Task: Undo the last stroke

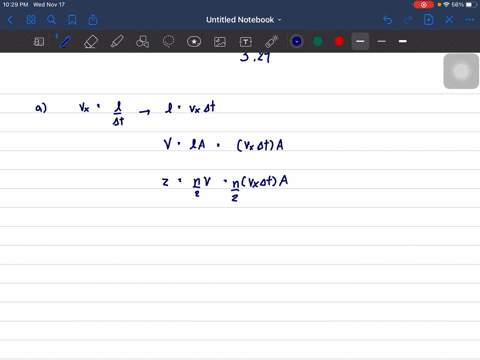Action: click(387, 20)
